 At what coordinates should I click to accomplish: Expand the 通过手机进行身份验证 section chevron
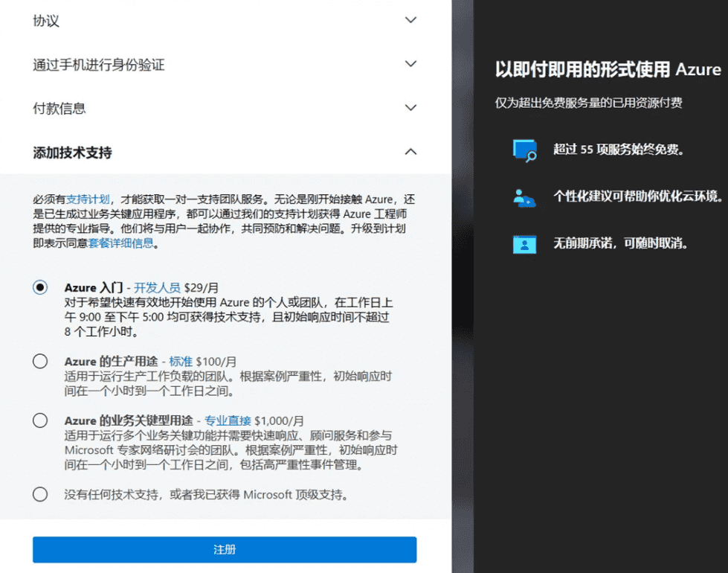coord(410,64)
